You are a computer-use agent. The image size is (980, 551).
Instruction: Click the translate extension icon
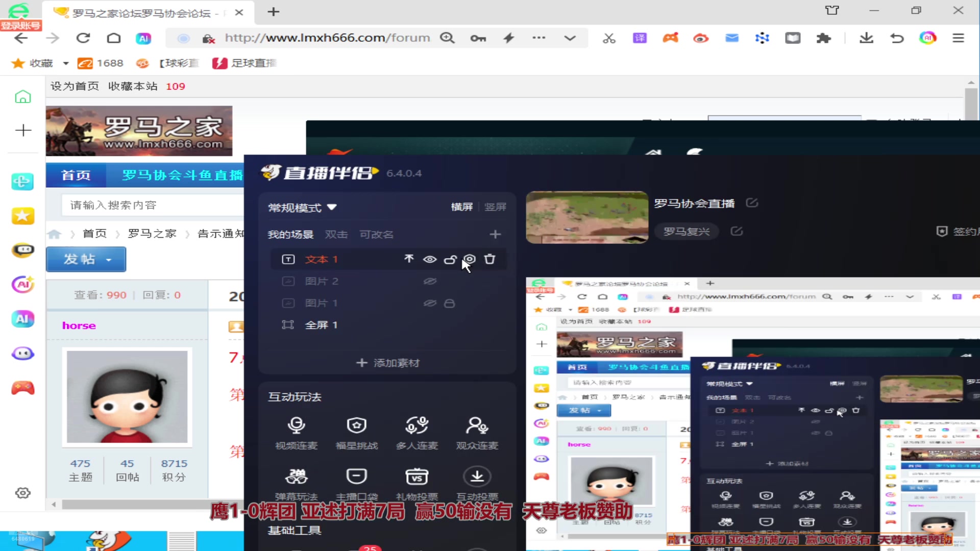point(640,38)
